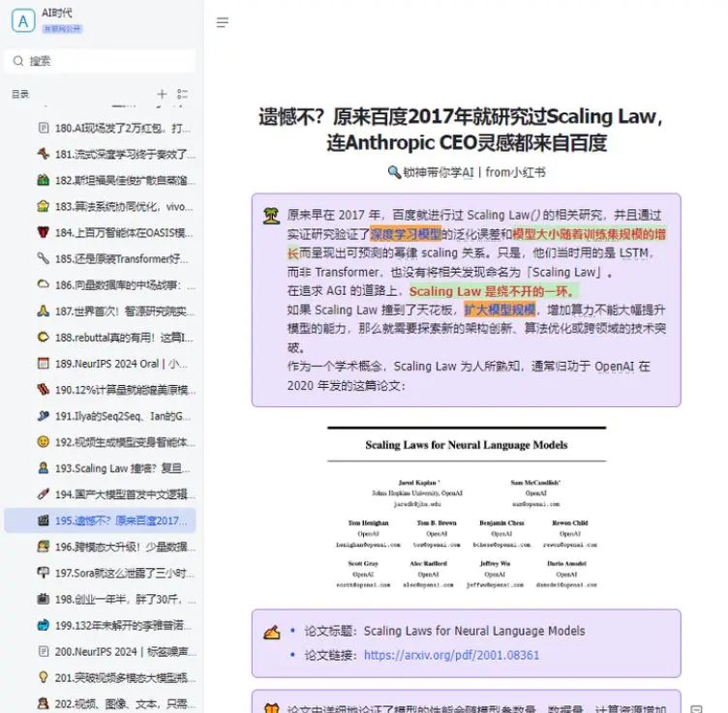728x713 pixels.
Task: Click the icon of document 187
Action: click(x=44, y=311)
